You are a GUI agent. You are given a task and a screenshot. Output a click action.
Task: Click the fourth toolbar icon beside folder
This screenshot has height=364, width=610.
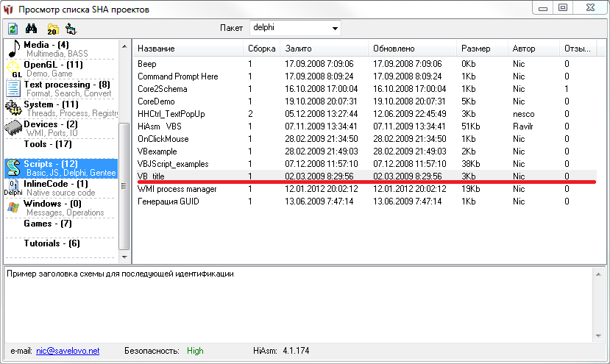pos(71,29)
